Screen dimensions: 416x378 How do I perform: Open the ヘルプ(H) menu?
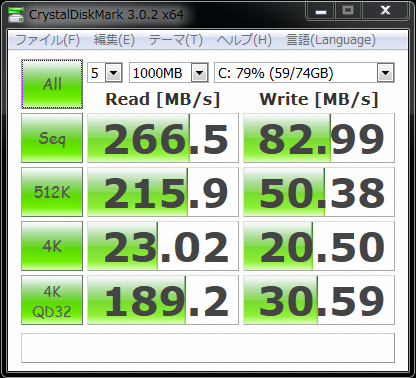(244, 40)
